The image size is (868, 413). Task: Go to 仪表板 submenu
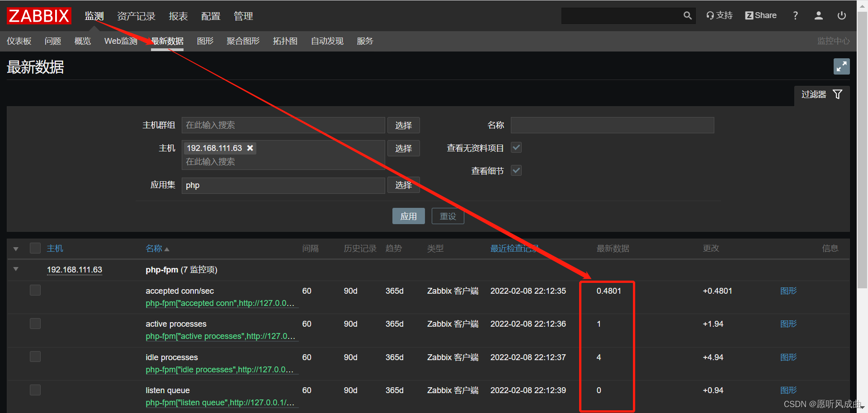(19, 41)
